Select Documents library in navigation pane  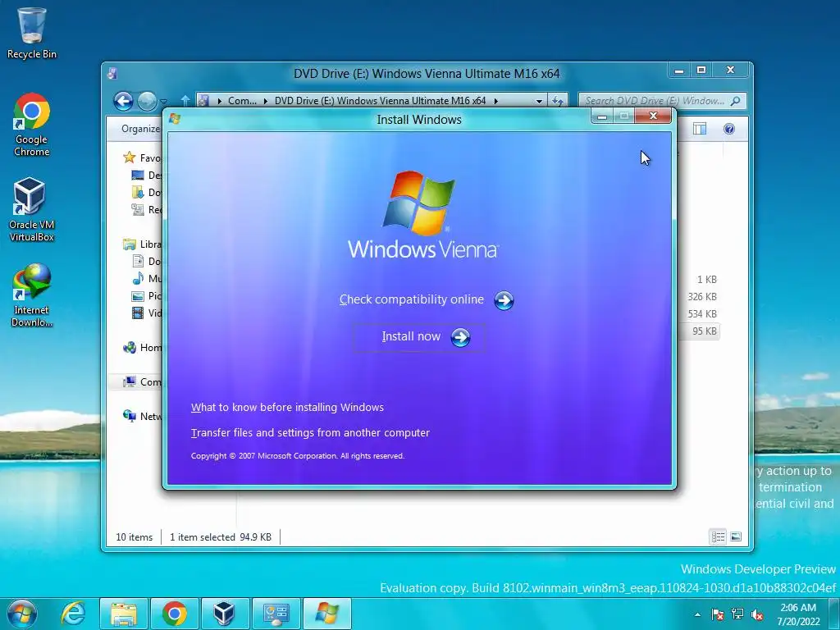pos(146,262)
